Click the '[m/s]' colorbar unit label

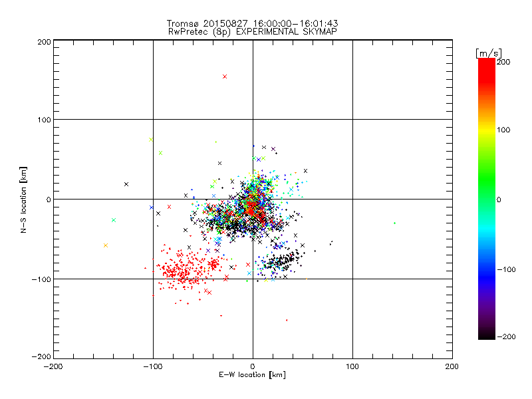coord(489,53)
